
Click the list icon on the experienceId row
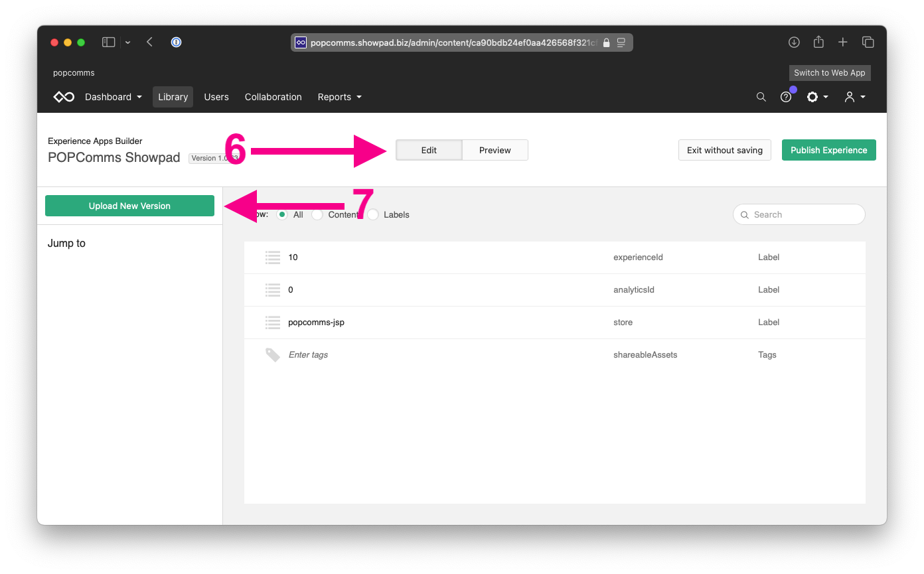click(273, 257)
